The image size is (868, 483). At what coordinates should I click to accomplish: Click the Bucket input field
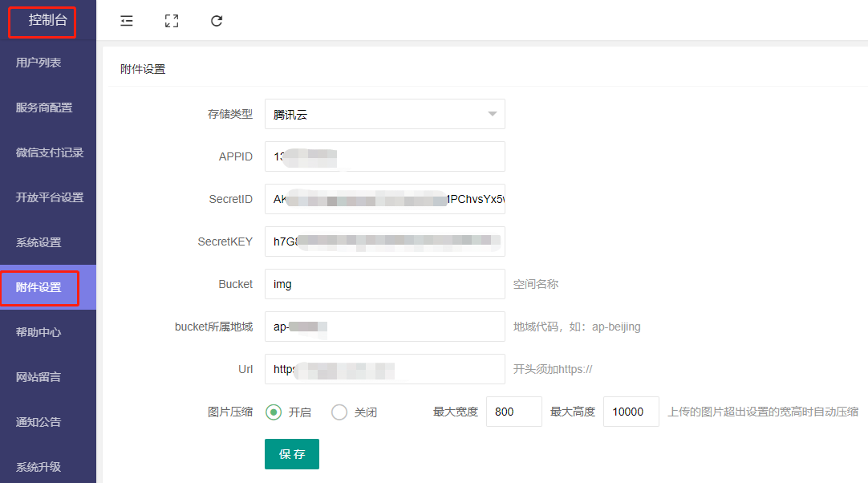point(384,284)
